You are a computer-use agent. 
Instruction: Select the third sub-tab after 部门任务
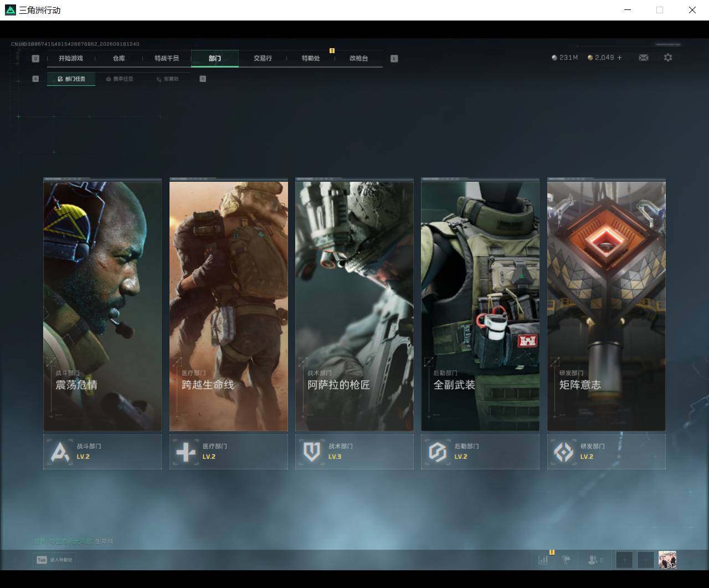167,79
